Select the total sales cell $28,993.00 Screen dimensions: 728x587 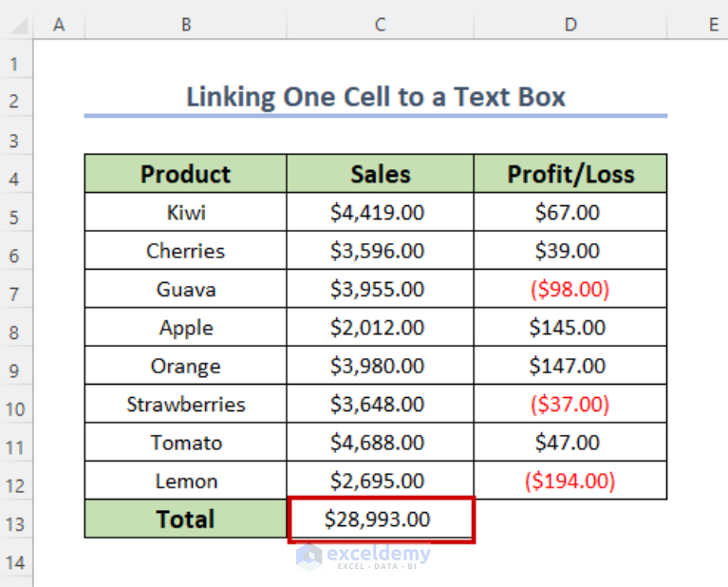(382, 520)
